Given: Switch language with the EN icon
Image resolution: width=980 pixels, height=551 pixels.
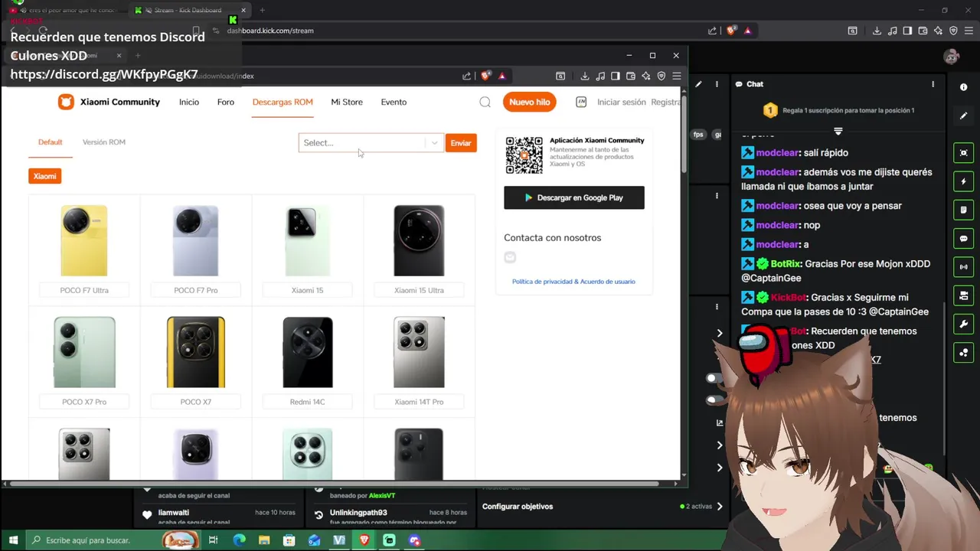Looking at the screenshot, I should click(581, 102).
